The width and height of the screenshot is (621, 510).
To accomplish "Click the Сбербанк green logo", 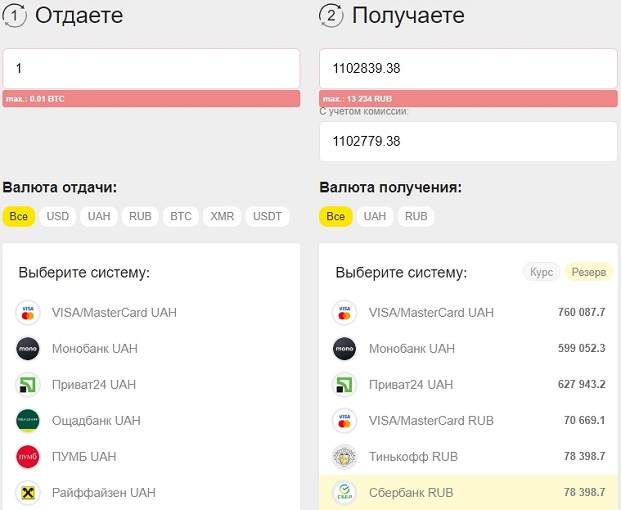I will (345, 493).
